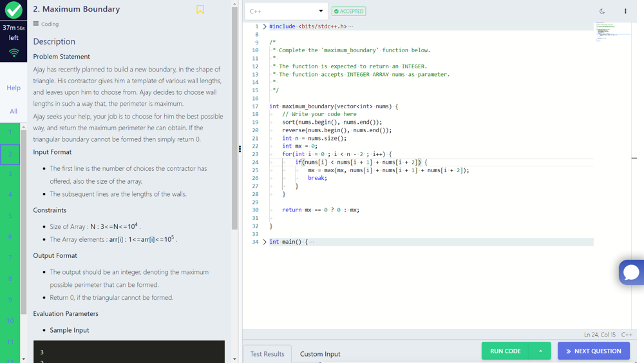This screenshot has width=644, height=363.
Task: Click the Constraints heading
Action: point(50,210)
